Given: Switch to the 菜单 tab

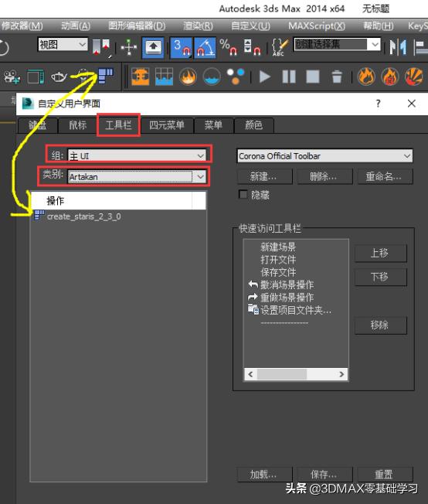Looking at the screenshot, I should pos(213,125).
